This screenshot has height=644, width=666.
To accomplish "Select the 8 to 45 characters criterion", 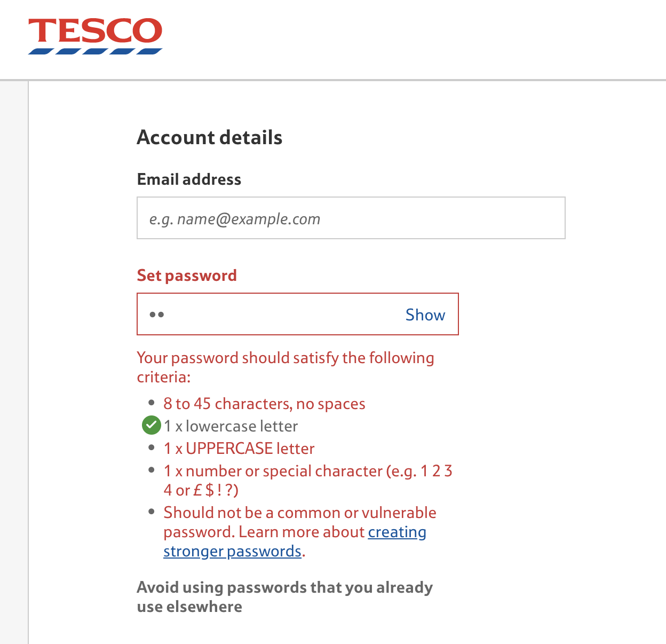I will (264, 404).
